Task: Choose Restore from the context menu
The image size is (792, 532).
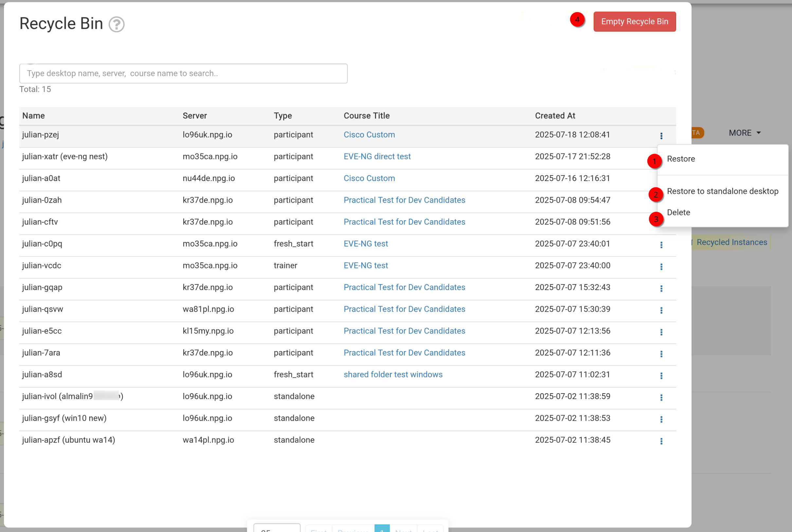Action: [681, 159]
